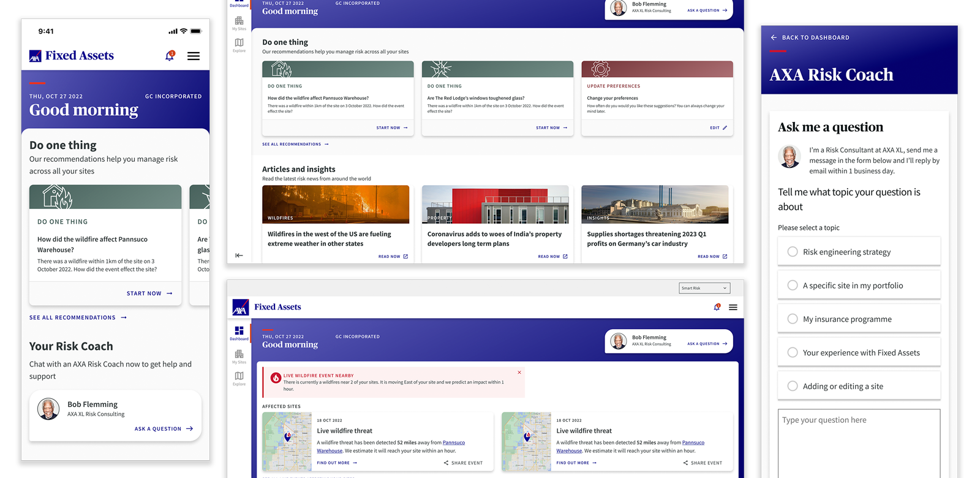Image resolution: width=980 pixels, height=478 pixels.
Task: Click the AXA logo beside the desktop Fixed Assets title
Action: pos(241,307)
